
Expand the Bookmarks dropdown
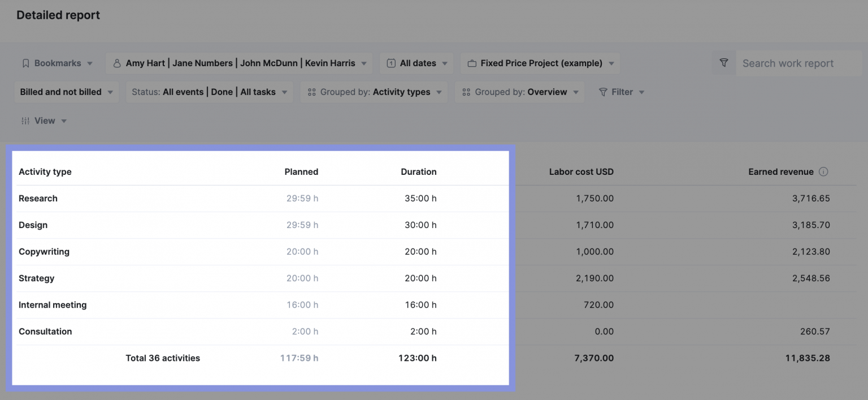[57, 63]
